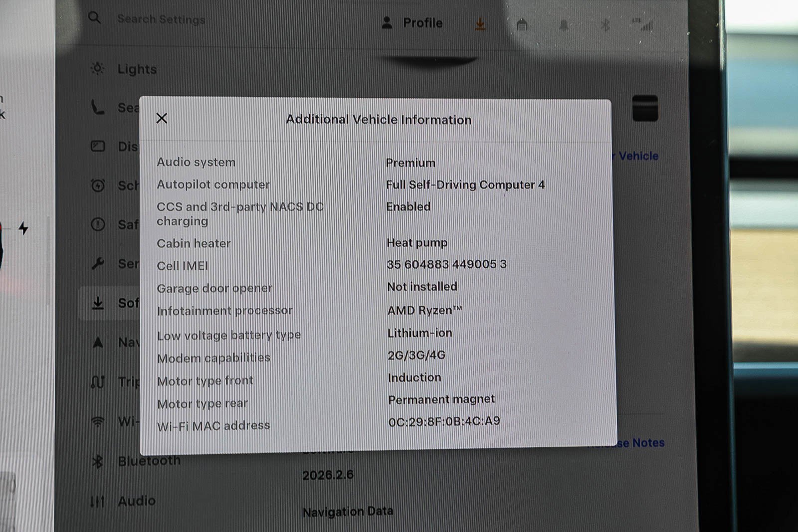Select the Cell IMEI number value

point(447,264)
